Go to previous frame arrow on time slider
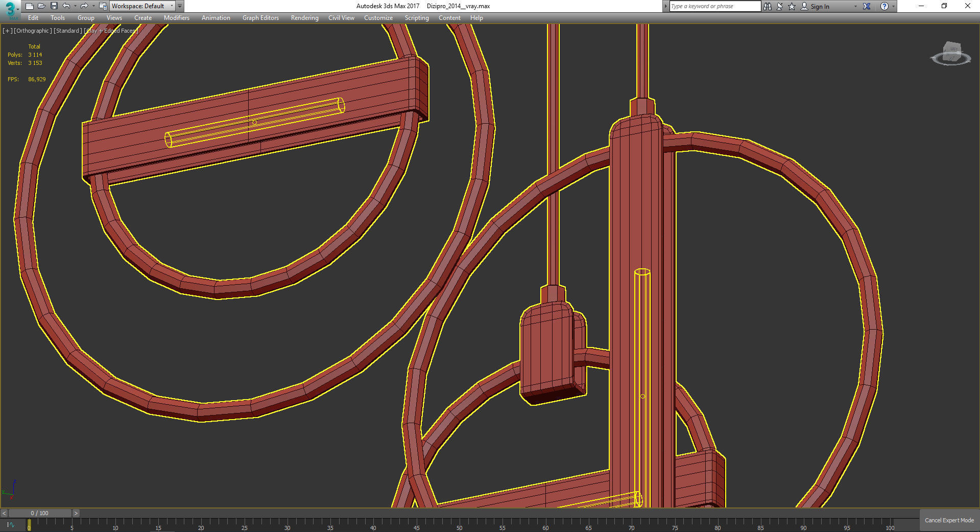The image size is (980, 532). (4, 513)
